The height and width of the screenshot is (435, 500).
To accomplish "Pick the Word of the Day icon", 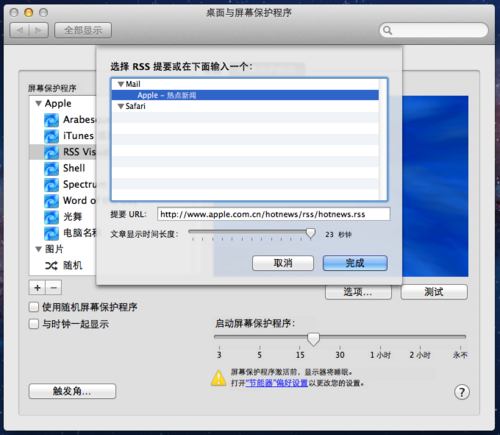I will (x=51, y=201).
